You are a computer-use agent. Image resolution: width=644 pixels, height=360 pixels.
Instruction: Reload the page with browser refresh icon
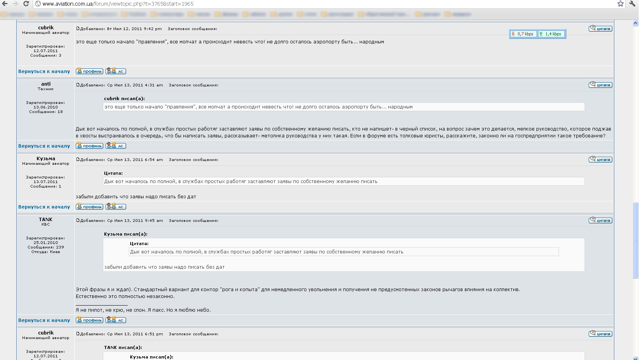pos(26,4)
